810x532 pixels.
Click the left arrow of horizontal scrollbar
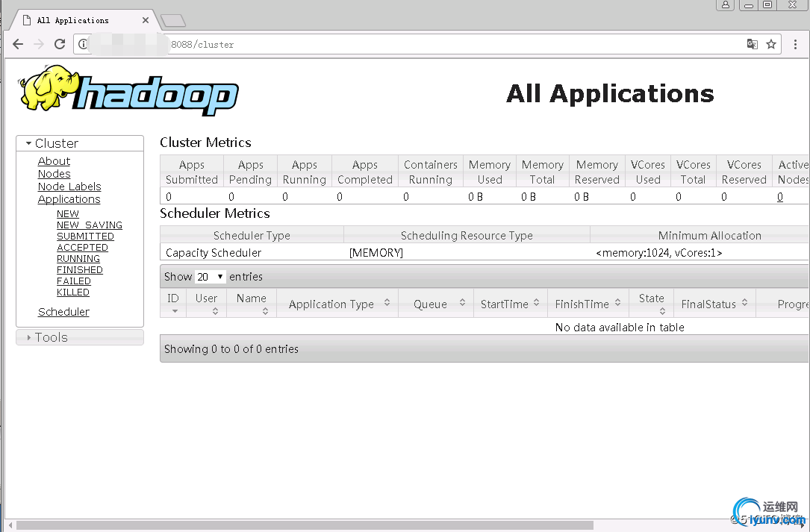point(10,525)
